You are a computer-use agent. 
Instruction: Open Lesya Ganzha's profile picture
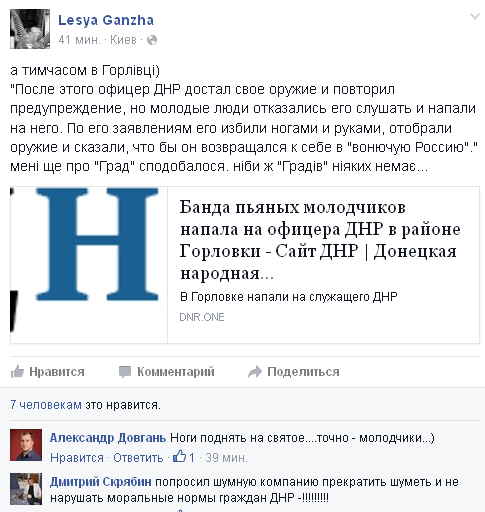(30, 29)
